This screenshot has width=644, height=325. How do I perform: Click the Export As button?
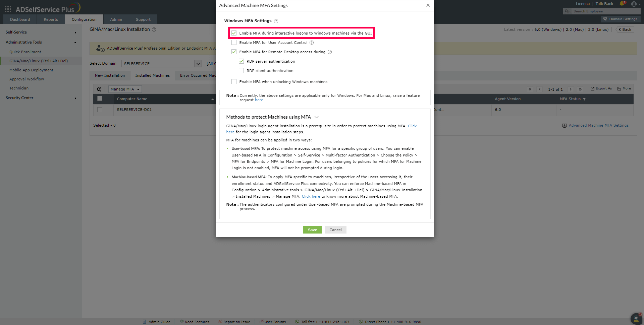click(x=601, y=88)
